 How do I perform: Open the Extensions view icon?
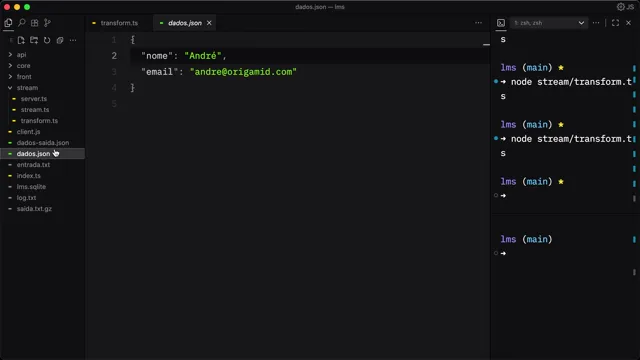tap(35, 23)
